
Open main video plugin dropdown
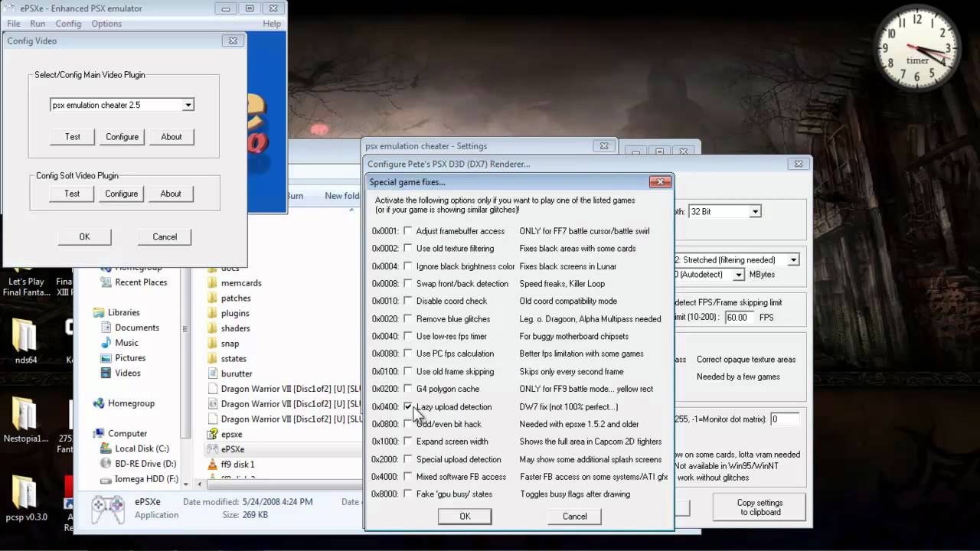click(x=188, y=105)
